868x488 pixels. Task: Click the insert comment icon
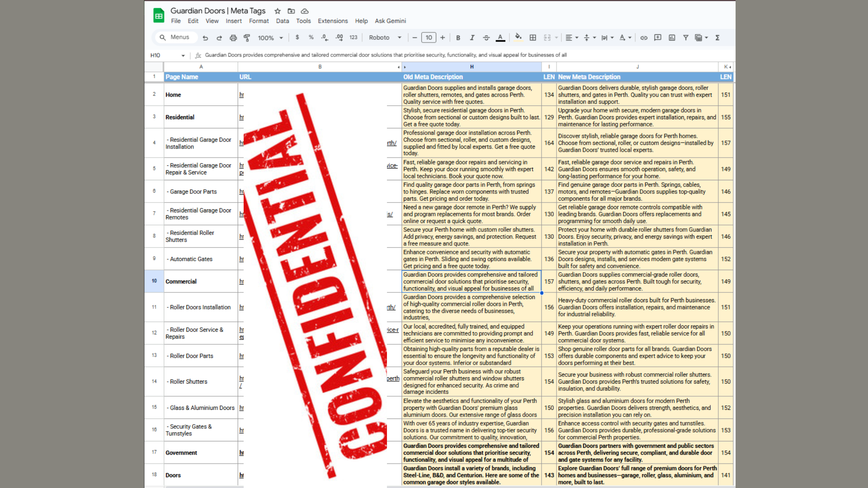[x=658, y=38]
